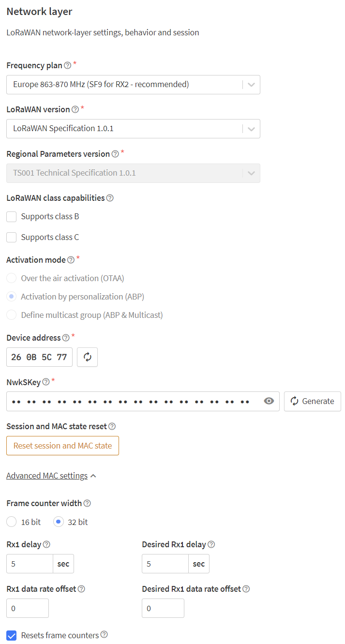Image resolution: width=345 pixels, height=644 pixels.
Task: Open help tooltip for LoRaWAN class capabilities
Action: pos(110,198)
